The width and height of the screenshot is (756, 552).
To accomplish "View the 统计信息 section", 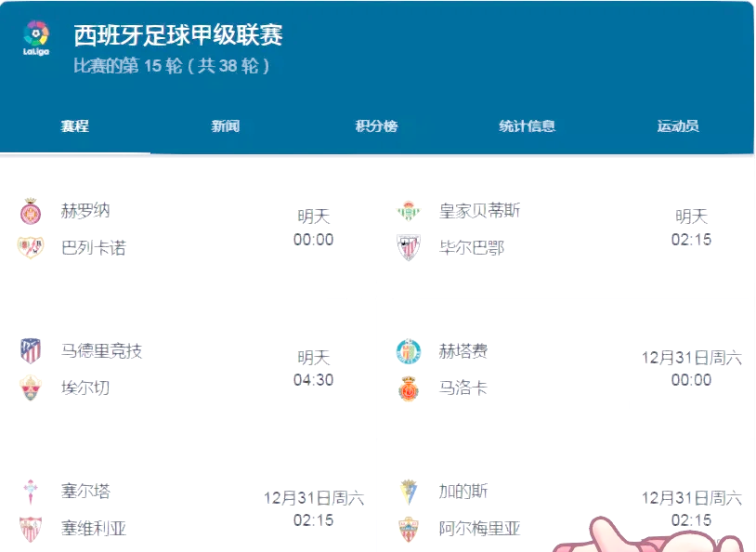I will 526,125.
